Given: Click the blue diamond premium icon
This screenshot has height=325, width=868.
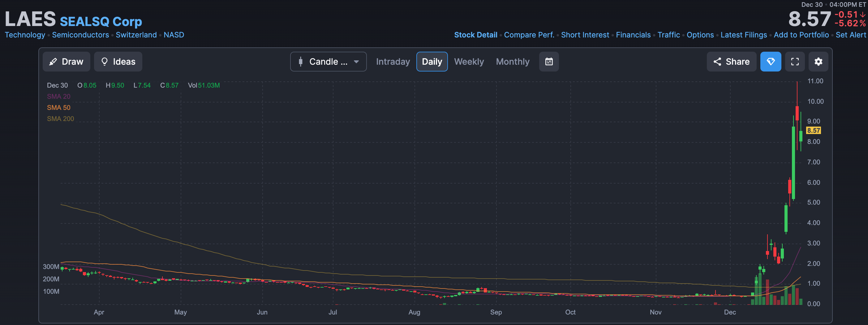Looking at the screenshot, I should [x=771, y=62].
